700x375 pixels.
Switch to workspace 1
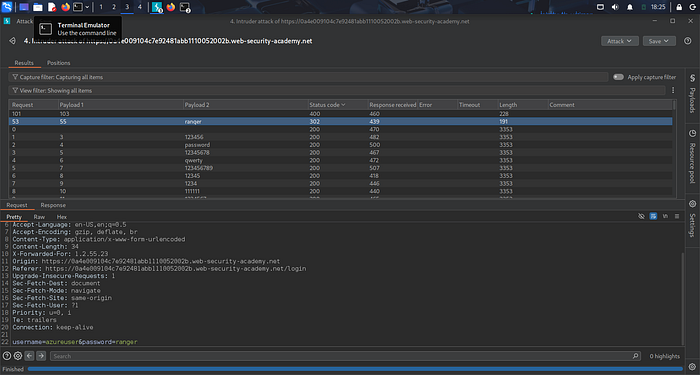[x=101, y=7]
